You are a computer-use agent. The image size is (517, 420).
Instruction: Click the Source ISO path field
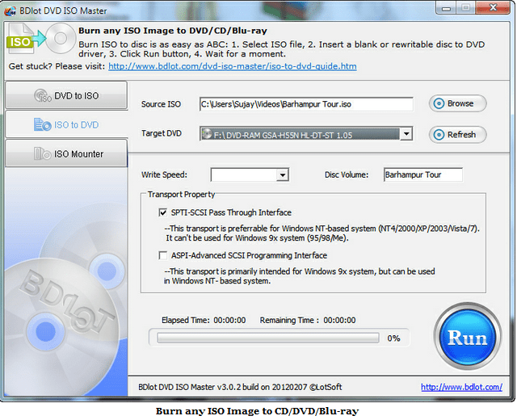[306, 104]
